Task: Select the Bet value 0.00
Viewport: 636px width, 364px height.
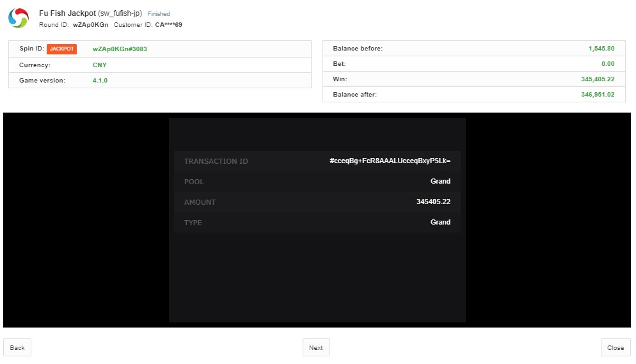Action: coord(608,63)
